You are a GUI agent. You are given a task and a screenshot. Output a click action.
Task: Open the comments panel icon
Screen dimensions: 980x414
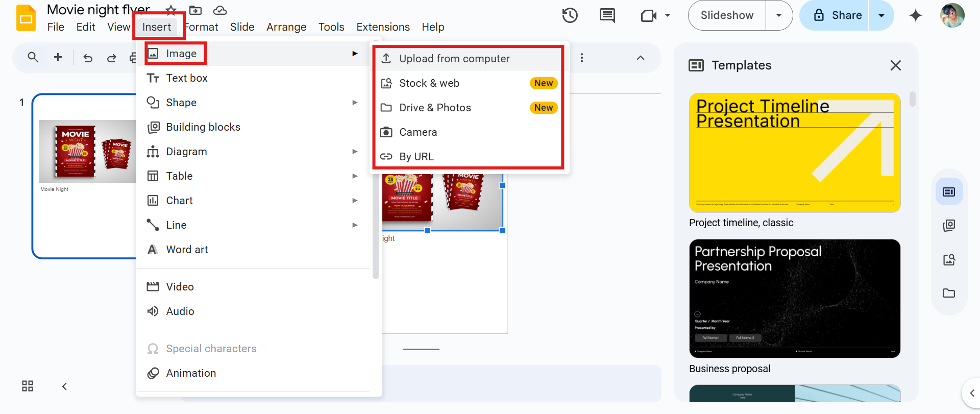[x=607, y=15]
